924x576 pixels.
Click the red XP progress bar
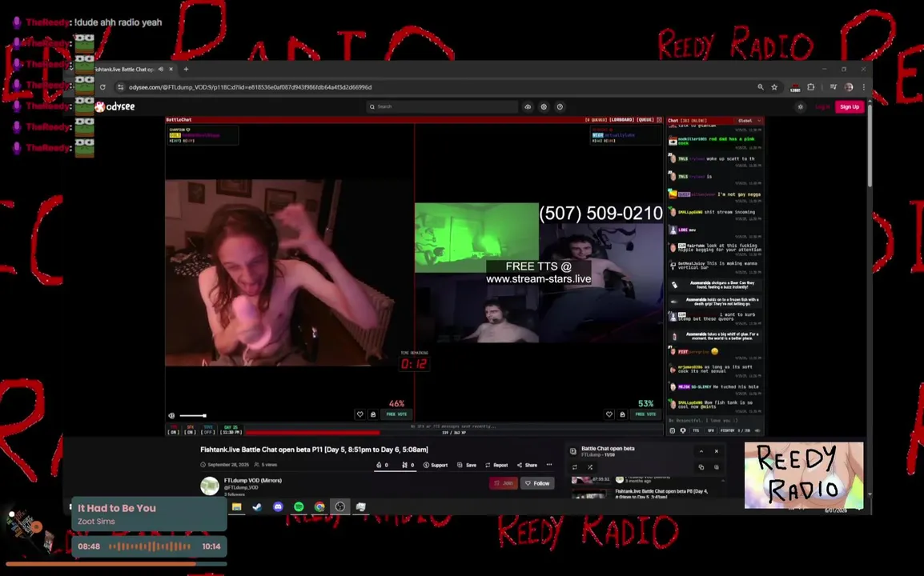312,432
